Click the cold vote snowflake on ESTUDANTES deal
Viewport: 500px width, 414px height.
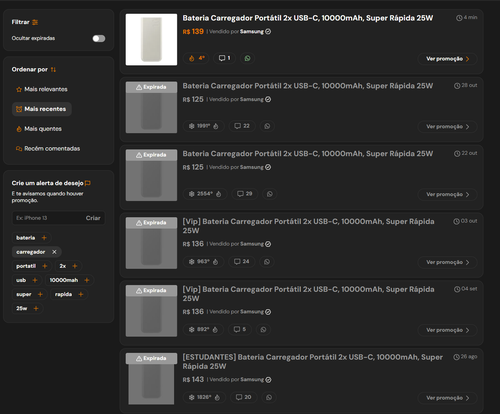point(192,397)
